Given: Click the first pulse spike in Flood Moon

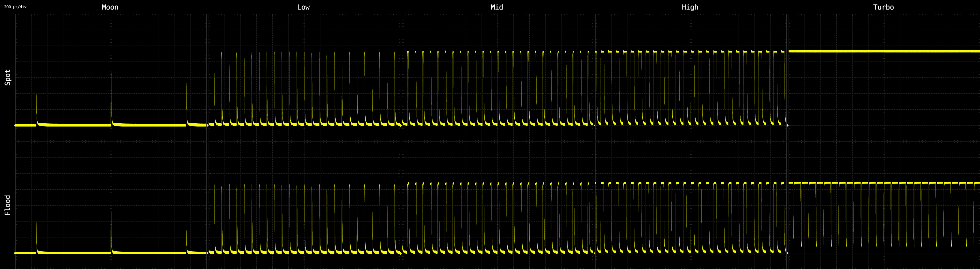Looking at the screenshot, I should (36, 221).
